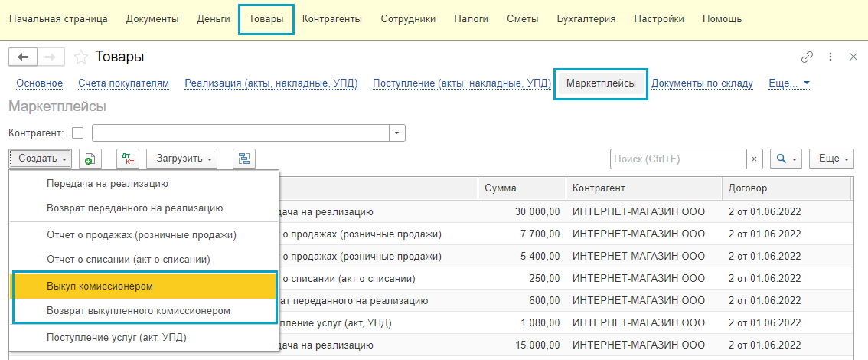Open the three-dot vertical options menu

click(x=830, y=57)
